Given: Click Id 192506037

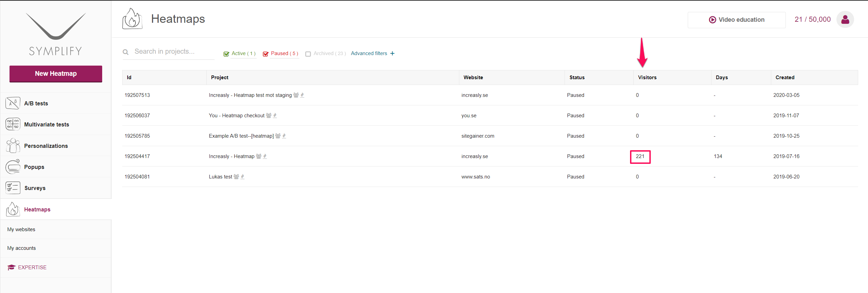Looking at the screenshot, I should tap(137, 116).
